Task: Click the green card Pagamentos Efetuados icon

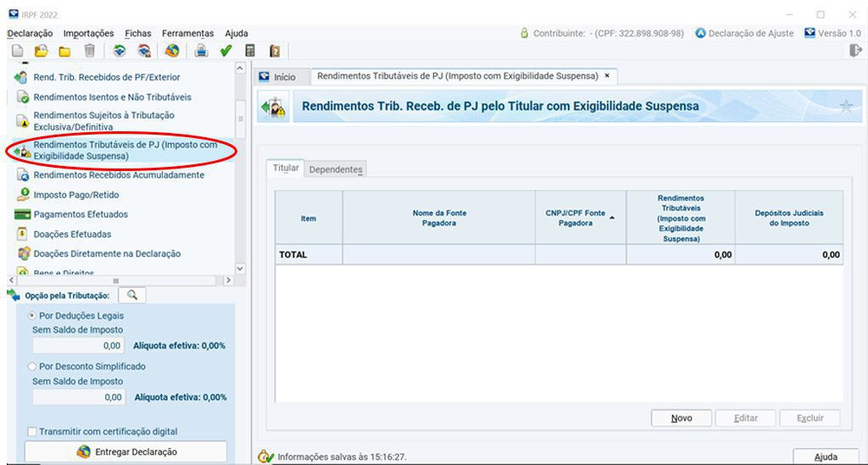Action: (22, 214)
